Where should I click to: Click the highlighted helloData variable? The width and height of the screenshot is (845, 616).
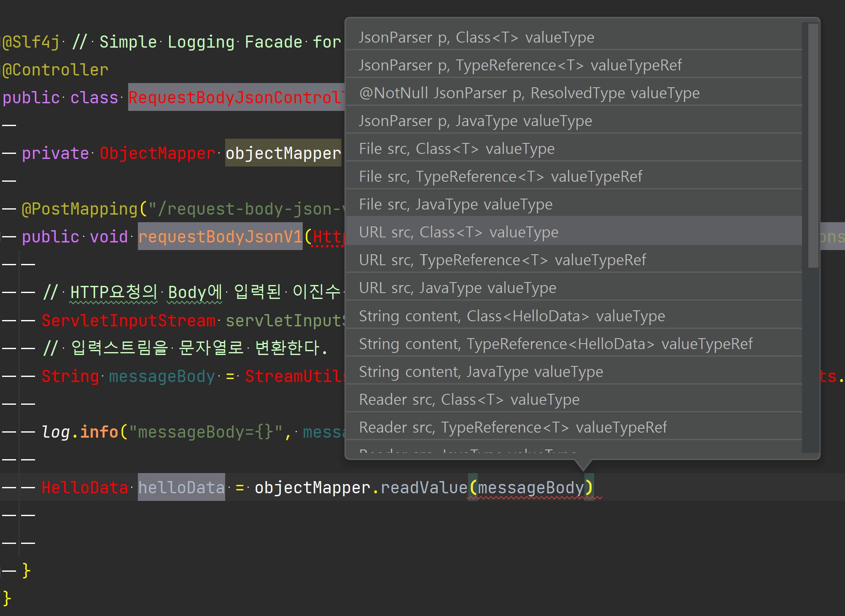pos(181,487)
